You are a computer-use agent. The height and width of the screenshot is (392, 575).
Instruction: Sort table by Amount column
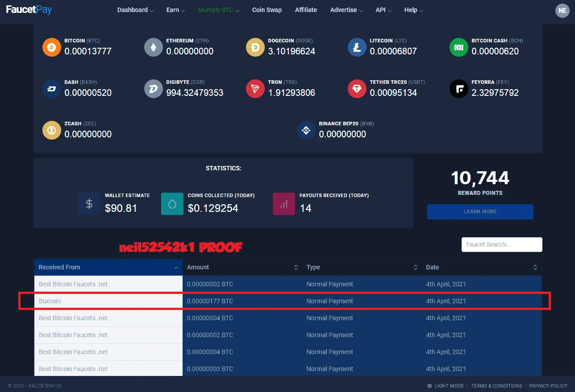click(x=242, y=267)
